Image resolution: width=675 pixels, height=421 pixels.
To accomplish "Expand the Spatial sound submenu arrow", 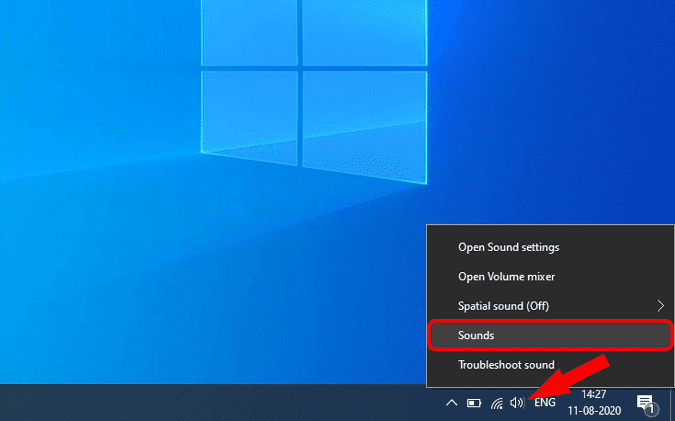I will coord(660,306).
